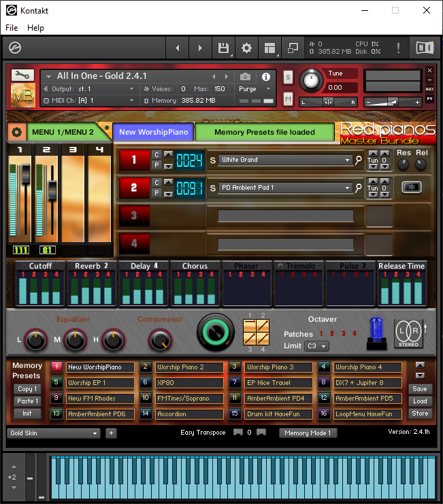Select memory preset EP Nice Travel
This screenshot has height=504, width=443.
[x=278, y=383]
